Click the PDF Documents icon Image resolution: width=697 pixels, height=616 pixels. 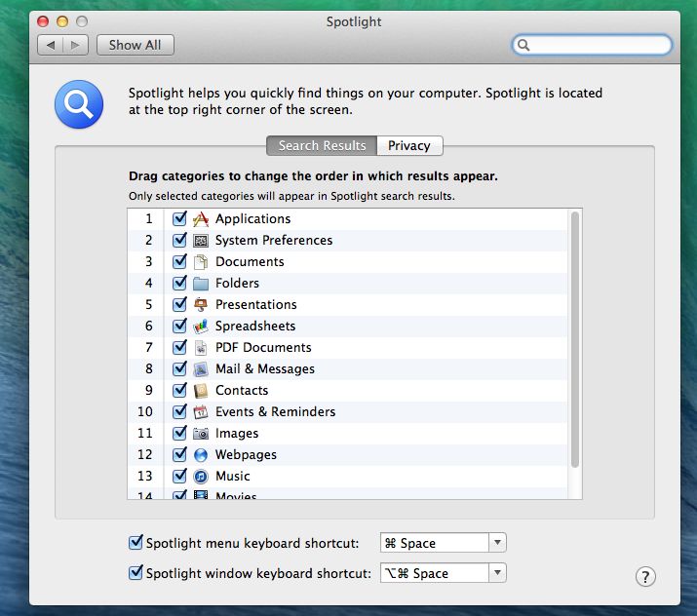click(201, 348)
